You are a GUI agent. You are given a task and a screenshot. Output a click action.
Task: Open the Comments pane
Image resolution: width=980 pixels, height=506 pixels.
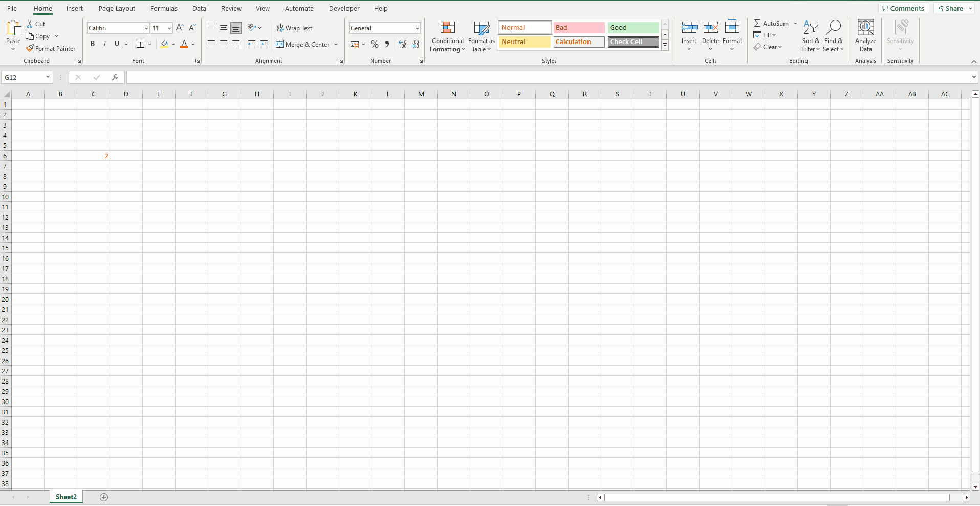pos(903,8)
